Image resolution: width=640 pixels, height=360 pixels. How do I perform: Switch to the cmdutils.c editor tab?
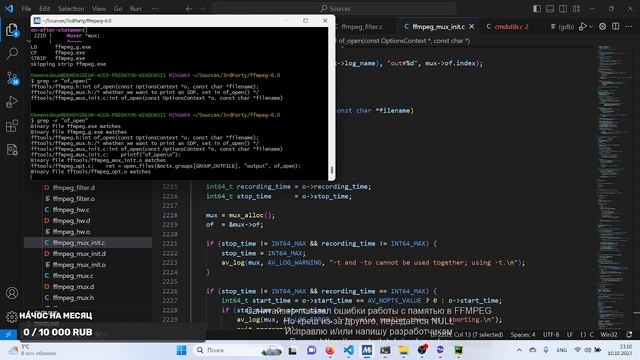pyautogui.click(x=511, y=27)
